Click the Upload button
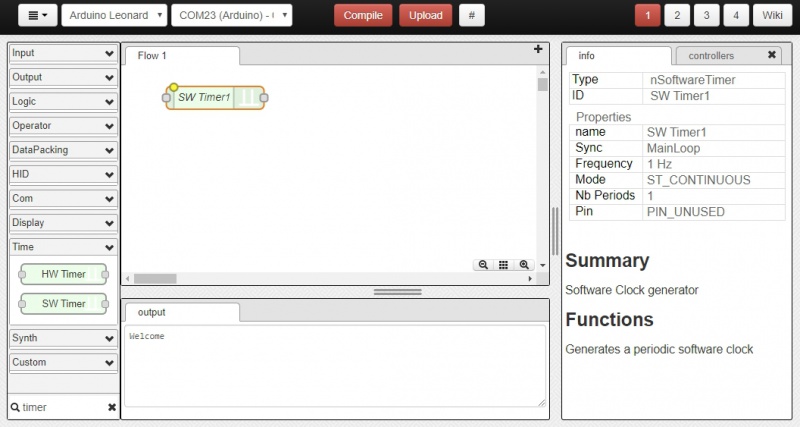Viewport: 800px width, 427px height. [x=426, y=15]
